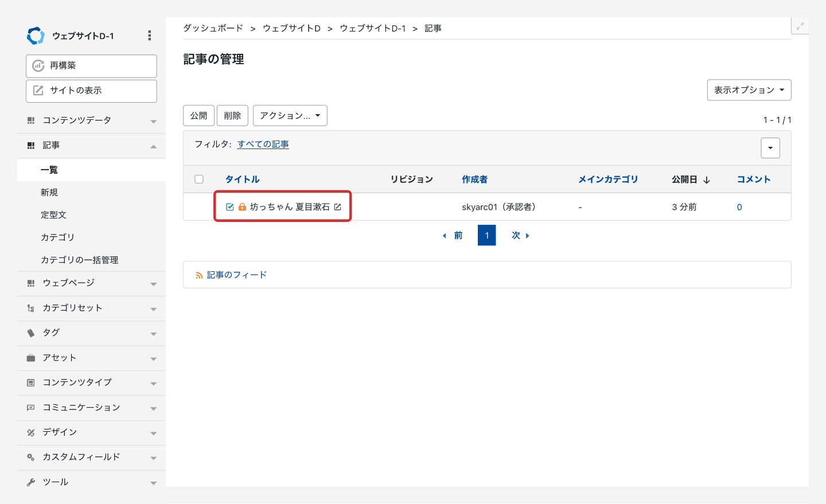Image resolution: width=826 pixels, height=504 pixels.
Task: Select 新規 in the 記事 submenu
Action: pos(49,193)
